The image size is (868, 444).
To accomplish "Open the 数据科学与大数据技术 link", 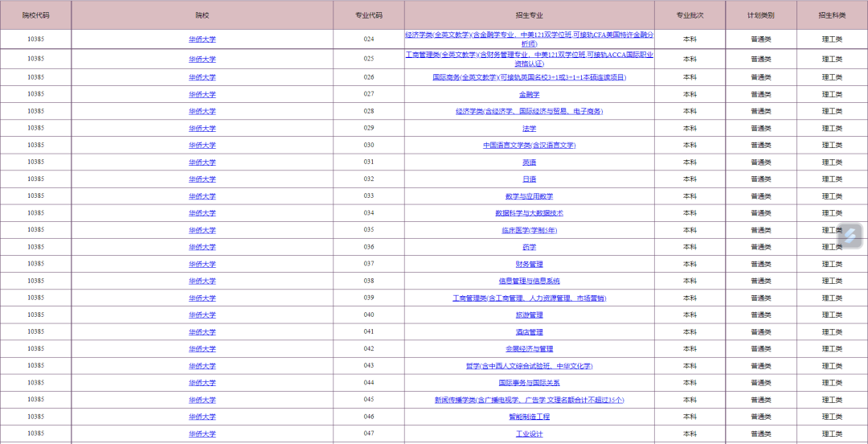I will [x=529, y=213].
